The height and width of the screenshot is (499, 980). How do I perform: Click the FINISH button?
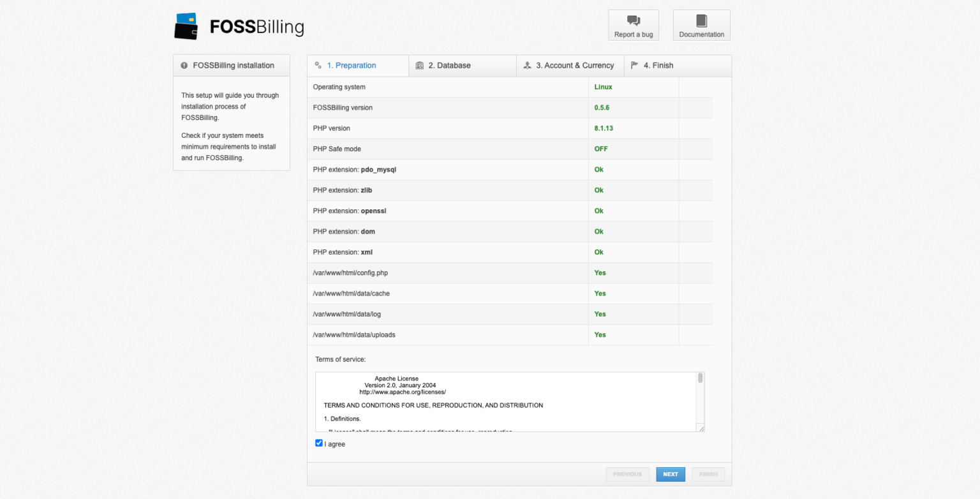click(708, 474)
